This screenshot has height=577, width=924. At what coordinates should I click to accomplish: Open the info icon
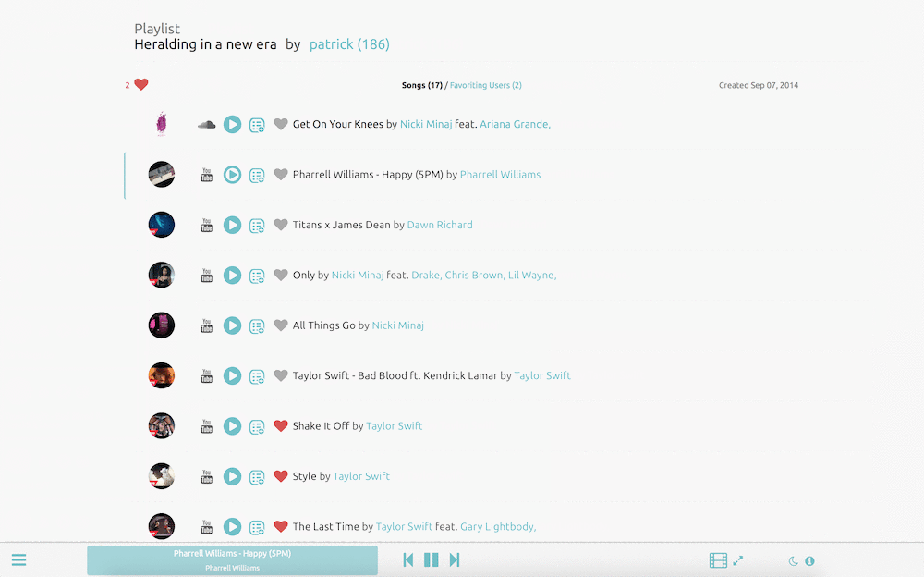tap(809, 561)
